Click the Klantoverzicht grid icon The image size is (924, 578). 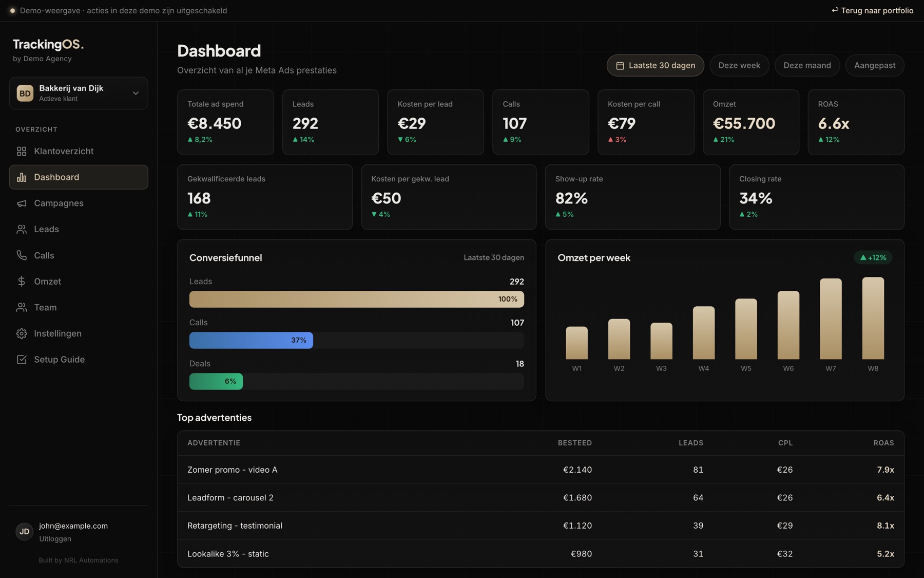[22, 151]
